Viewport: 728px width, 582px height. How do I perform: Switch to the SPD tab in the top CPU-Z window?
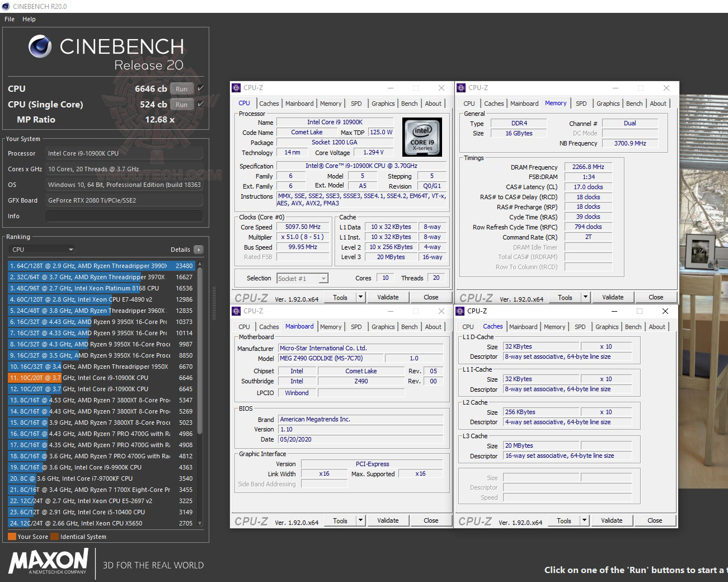356,103
